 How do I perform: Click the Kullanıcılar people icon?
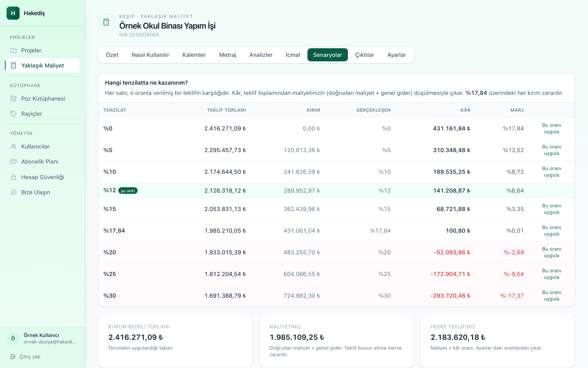tap(14, 147)
